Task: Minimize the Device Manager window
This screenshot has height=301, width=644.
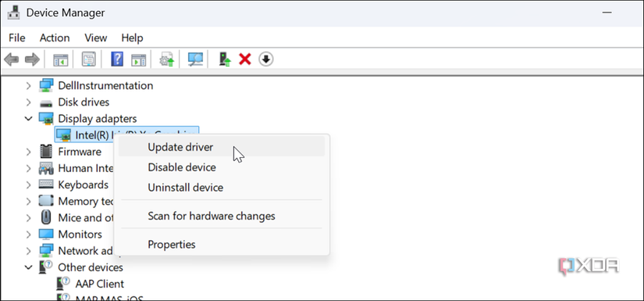Action: [607, 13]
